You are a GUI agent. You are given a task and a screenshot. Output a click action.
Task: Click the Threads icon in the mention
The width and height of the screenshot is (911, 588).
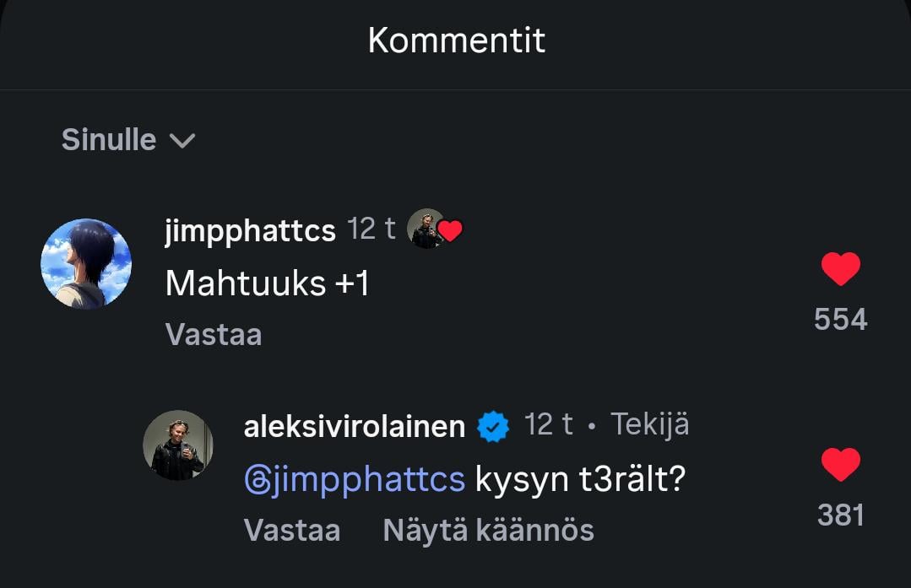point(257,480)
